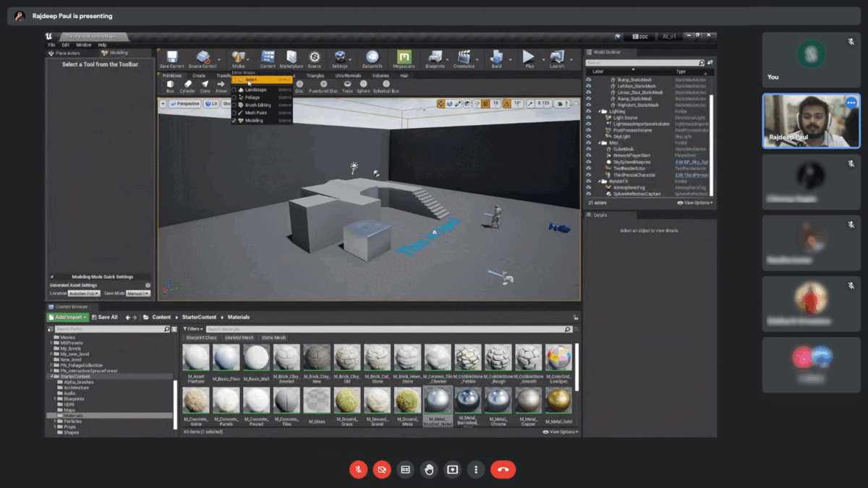Expand the Blueprints folder in StarterContent
The width and height of the screenshot is (868, 488).
pos(55,398)
